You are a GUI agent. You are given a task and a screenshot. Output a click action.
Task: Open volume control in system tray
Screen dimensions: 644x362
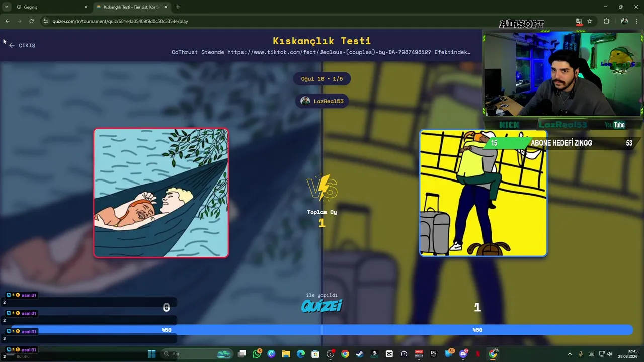point(609,354)
